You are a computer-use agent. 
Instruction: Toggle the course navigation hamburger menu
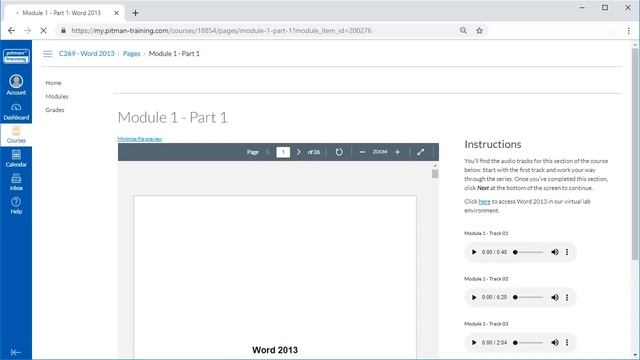pos(48,54)
